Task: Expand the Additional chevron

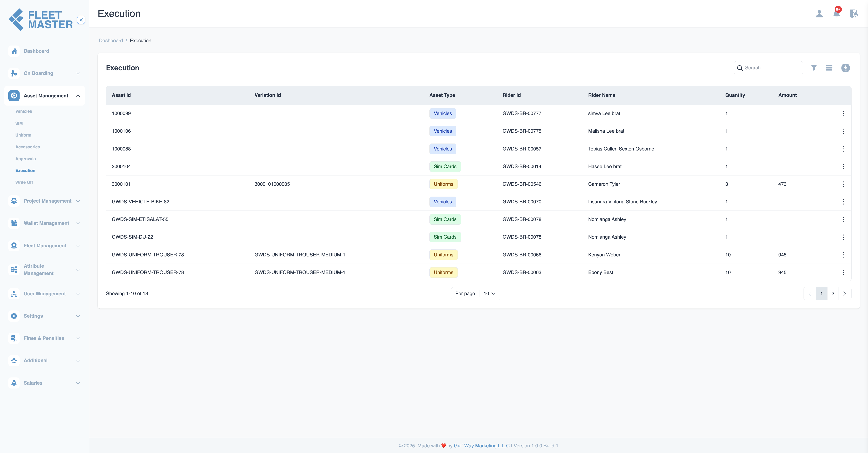Action: (78, 361)
